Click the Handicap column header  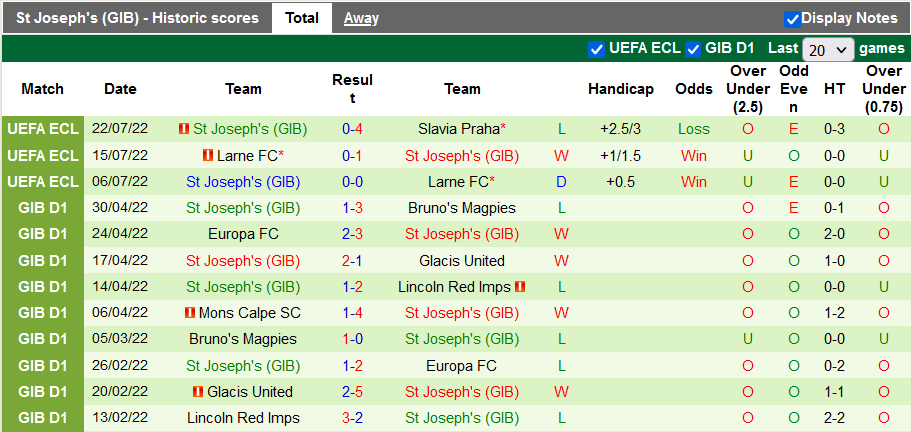(620, 89)
